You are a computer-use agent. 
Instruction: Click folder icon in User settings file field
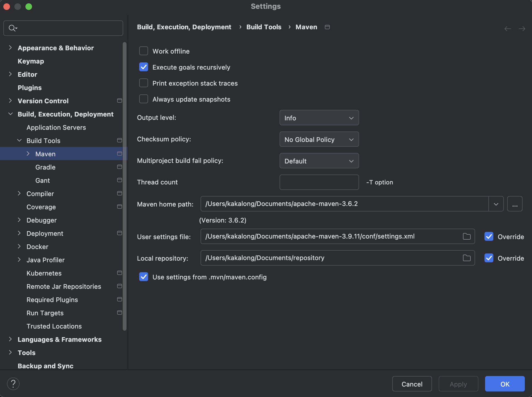467,236
